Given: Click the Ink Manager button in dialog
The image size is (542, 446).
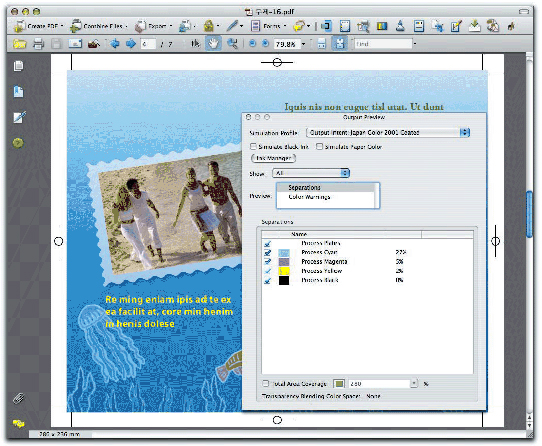Looking at the screenshot, I should [273, 158].
